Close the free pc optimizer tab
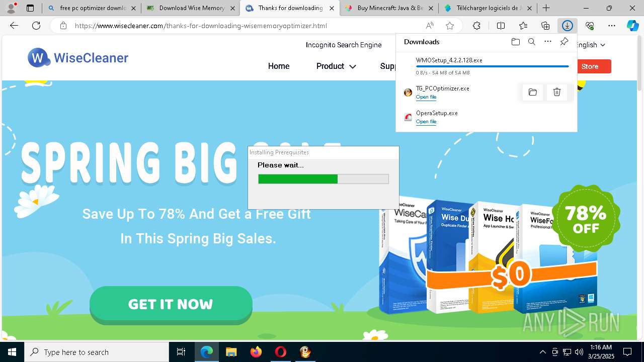 [x=133, y=8]
